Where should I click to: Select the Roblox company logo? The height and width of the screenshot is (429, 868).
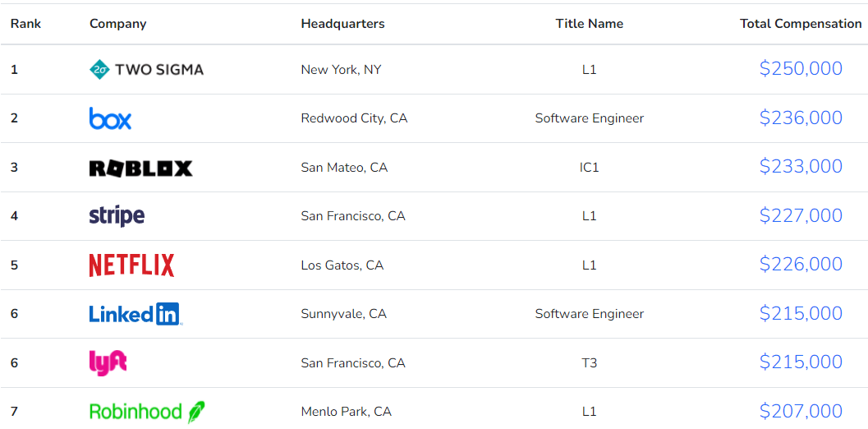click(140, 168)
